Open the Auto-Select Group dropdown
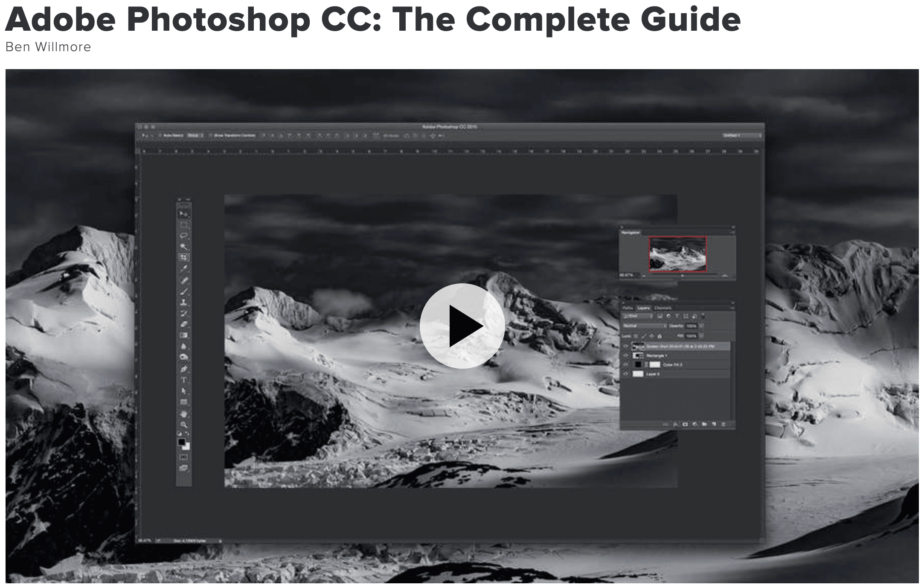924x588 pixels. coord(195,136)
